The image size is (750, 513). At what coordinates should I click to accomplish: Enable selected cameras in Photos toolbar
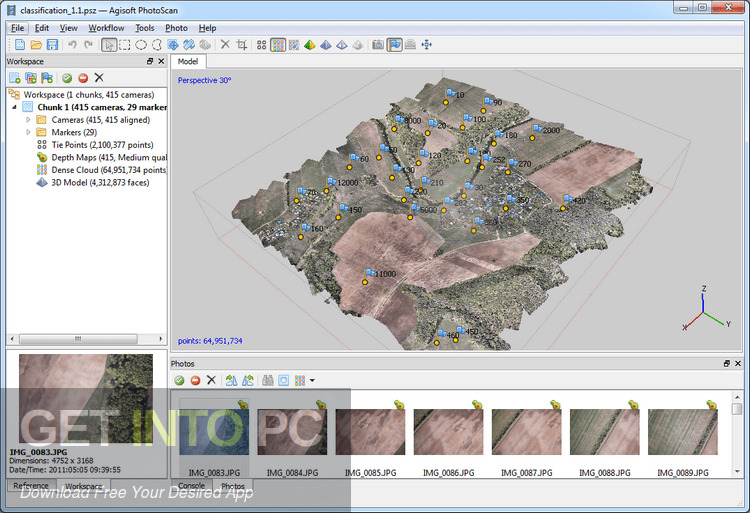(x=179, y=380)
